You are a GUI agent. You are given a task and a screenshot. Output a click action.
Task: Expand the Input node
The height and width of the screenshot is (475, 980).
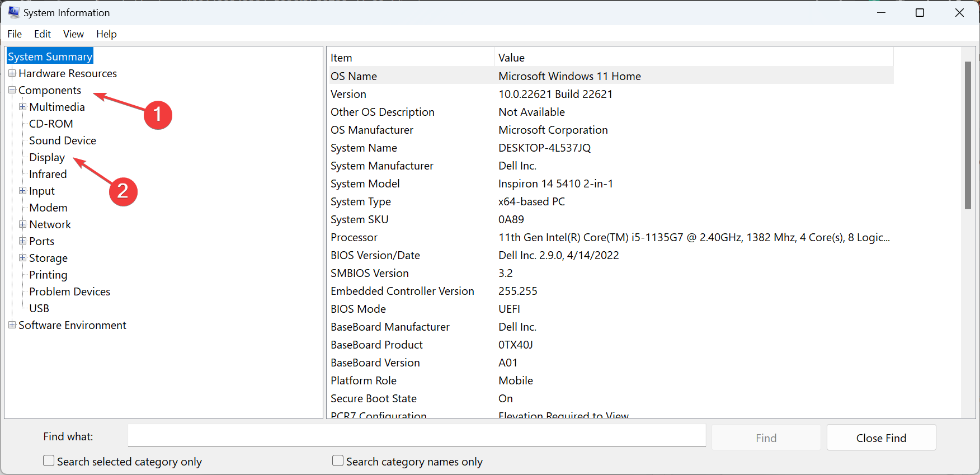tap(22, 191)
